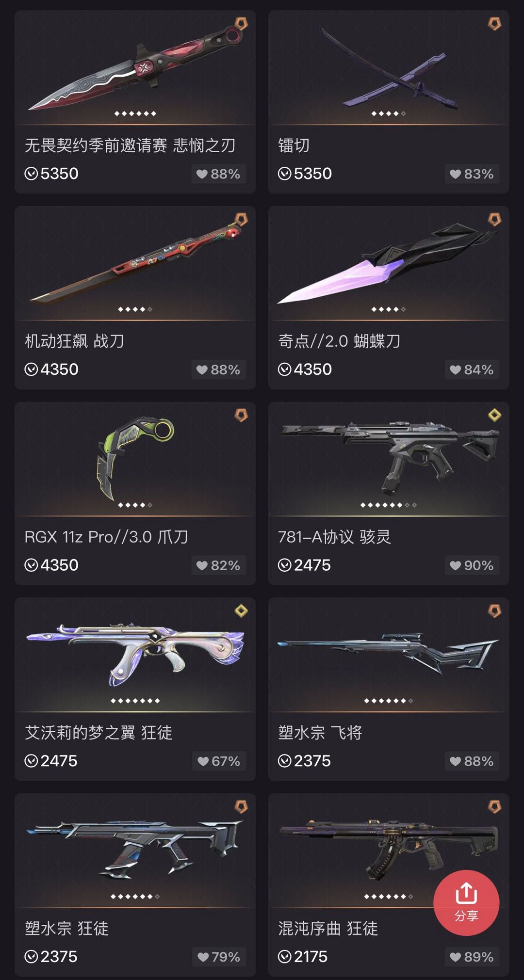Viewport: 524px width, 980px height.
Task: Click the yellow diamond tier badge on 781-A协议 骇灵
Action: pyautogui.click(x=494, y=415)
